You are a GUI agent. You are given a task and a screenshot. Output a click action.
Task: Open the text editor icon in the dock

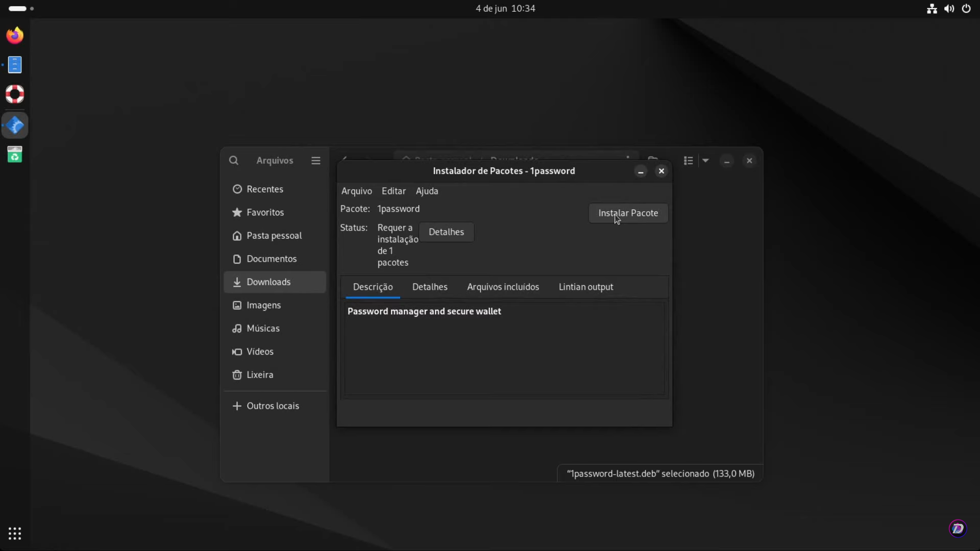(15, 64)
